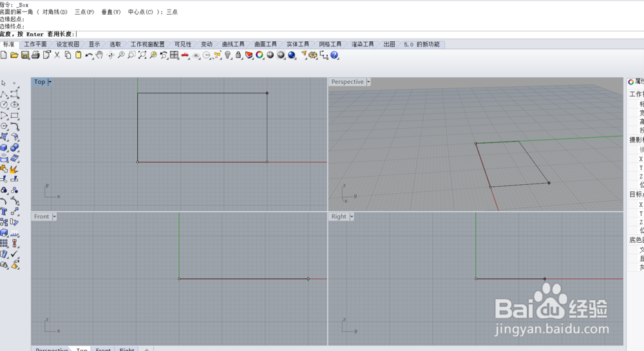Select the Text object T tool
644x351 pixels.
coord(4,211)
